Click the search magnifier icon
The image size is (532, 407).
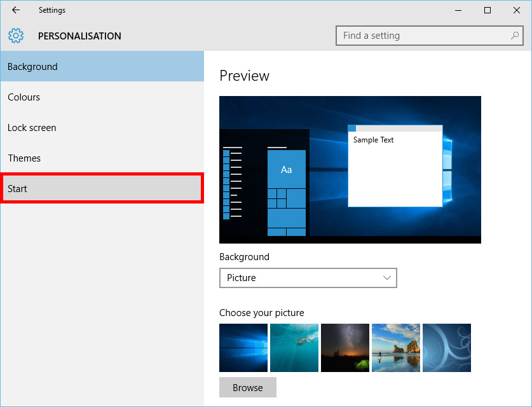[x=514, y=36]
